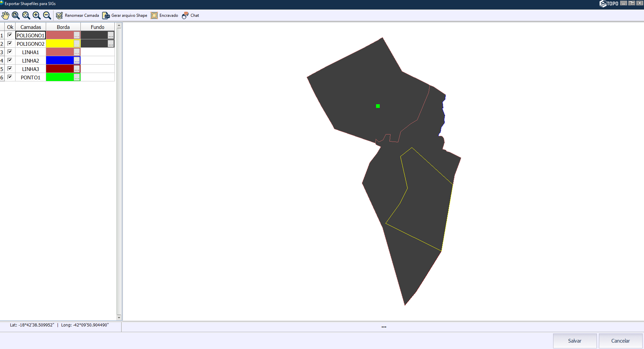Open the Borda color picker for POLIGONO2

click(77, 43)
